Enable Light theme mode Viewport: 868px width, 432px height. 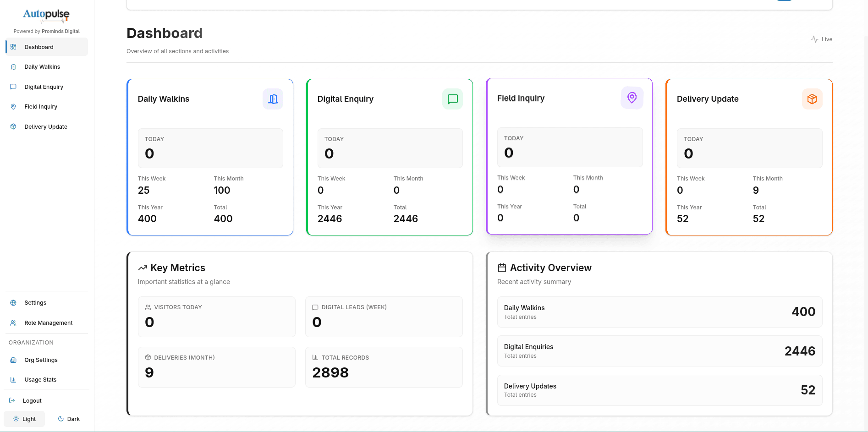tap(24, 419)
